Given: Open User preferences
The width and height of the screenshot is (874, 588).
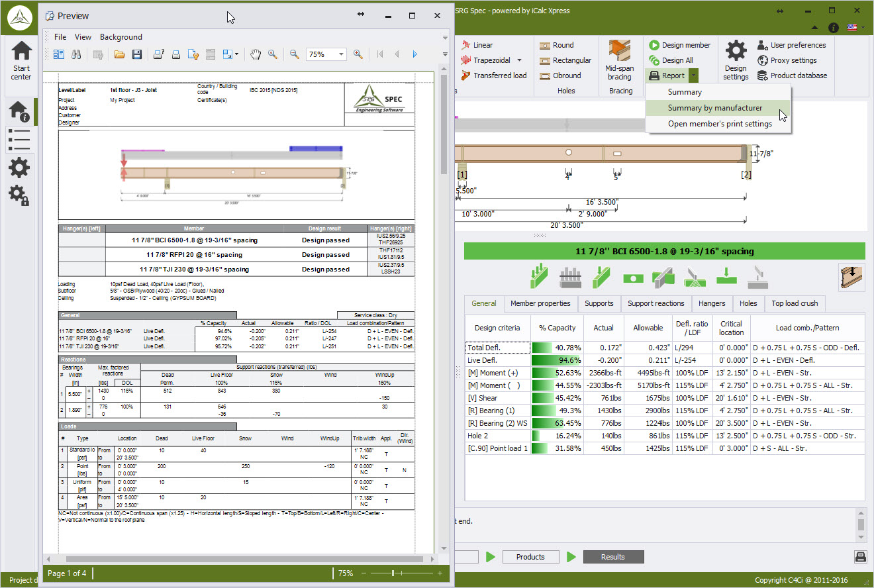Looking at the screenshot, I should click(792, 45).
